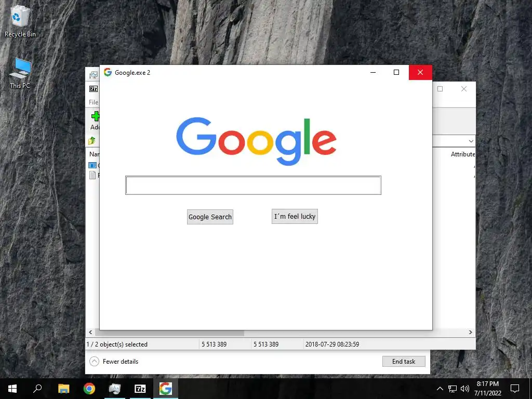This screenshot has width=532, height=399.
Task: Open the Action Center notifications icon
Action: pyautogui.click(x=515, y=389)
